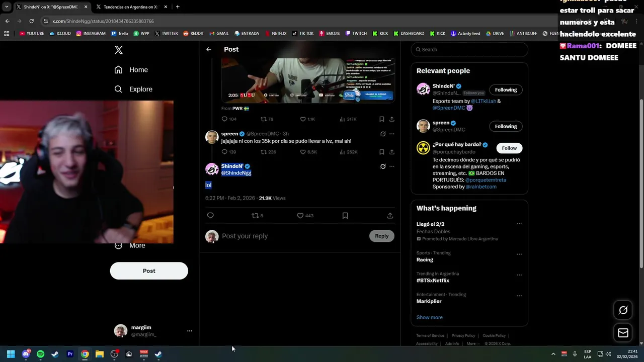The width and height of the screenshot is (644, 362).
Task: Open the floating Messages button
Action: pyautogui.click(x=623, y=333)
